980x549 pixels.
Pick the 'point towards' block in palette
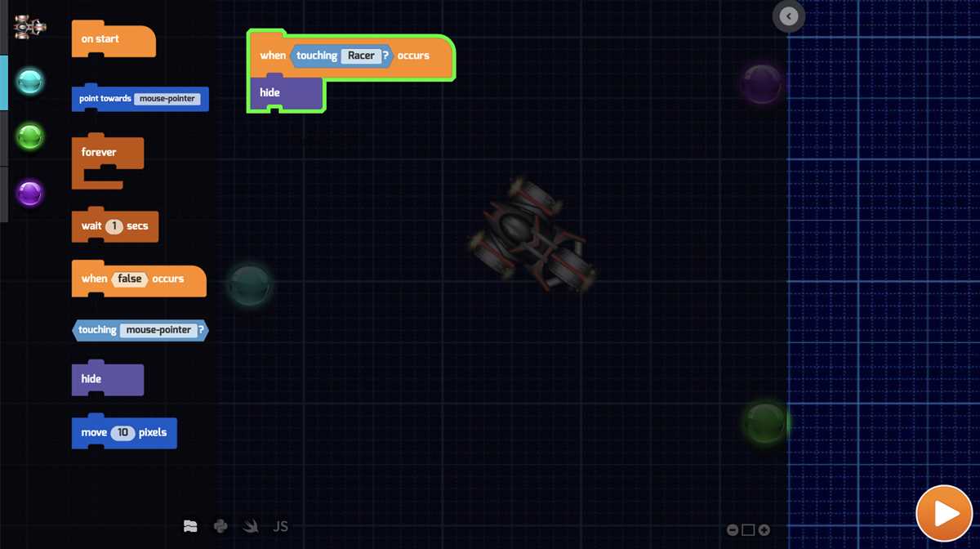[140, 99]
